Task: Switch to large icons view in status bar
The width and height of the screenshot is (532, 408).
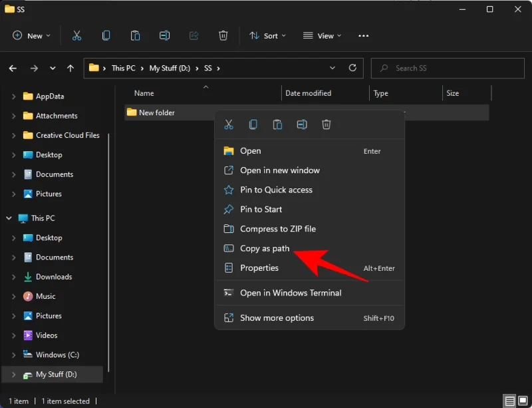Action: (x=523, y=401)
